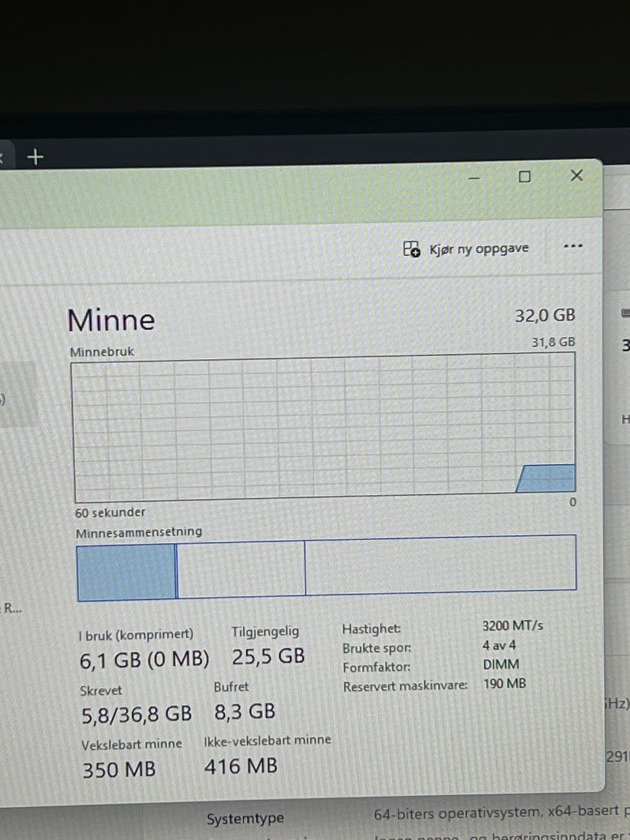Screen dimensions: 630x840
Task: Click the Formfaktor label
Action: coord(377,667)
